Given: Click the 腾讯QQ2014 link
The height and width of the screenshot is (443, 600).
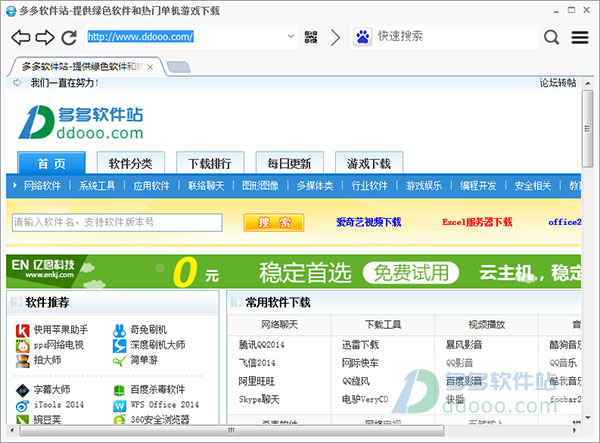Looking at the screenshot, I should pos(261,345).
